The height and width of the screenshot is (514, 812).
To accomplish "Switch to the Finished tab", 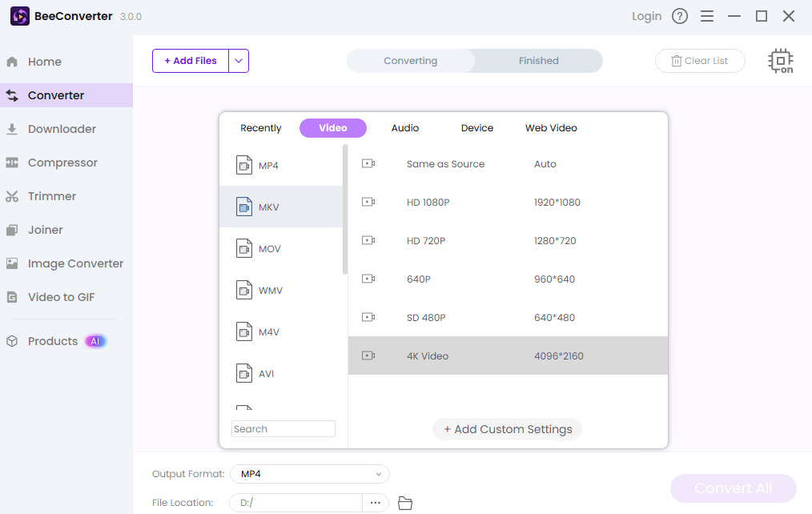I will tap(539, 61).
